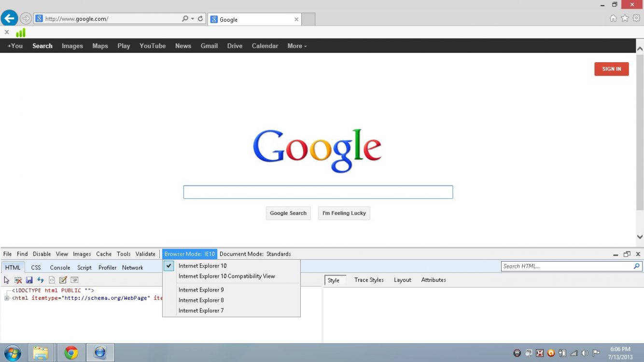Click the green bars toolbar icon
The width and height of the screenshot is (644, 362).
21,32
